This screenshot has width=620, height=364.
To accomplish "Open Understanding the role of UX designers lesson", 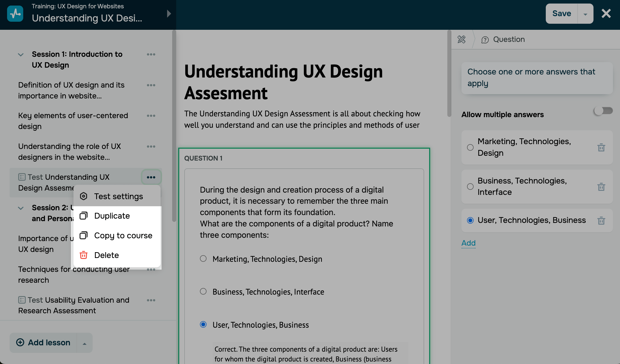I will pyautogui.click(x=69, y=152).
